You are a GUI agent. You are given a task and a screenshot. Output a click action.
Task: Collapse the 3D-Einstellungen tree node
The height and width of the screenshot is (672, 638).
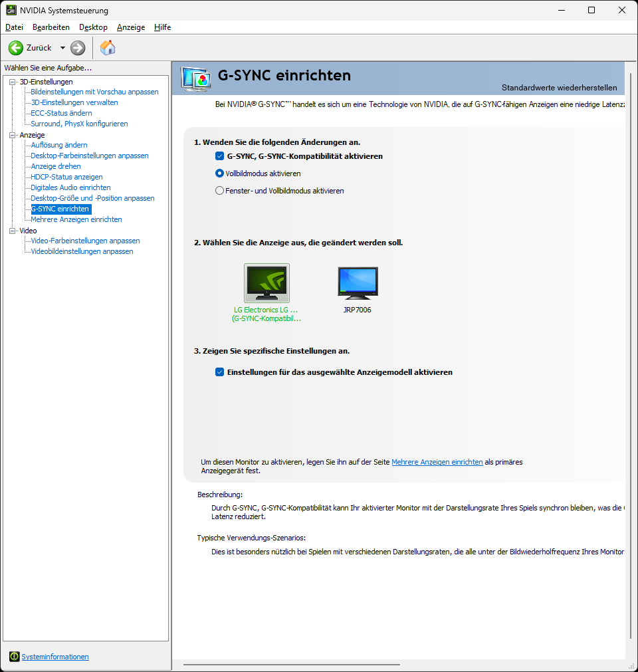click(x=13, y=82)
